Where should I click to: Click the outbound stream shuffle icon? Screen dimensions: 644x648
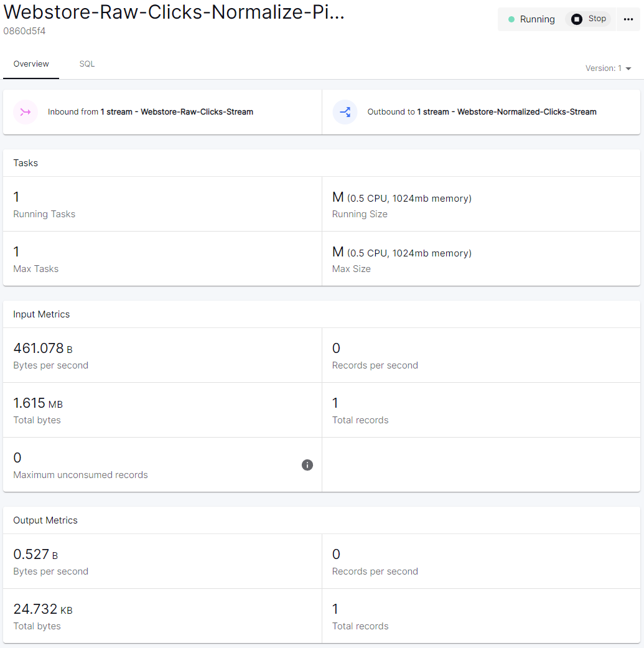[x=345, y=112]
